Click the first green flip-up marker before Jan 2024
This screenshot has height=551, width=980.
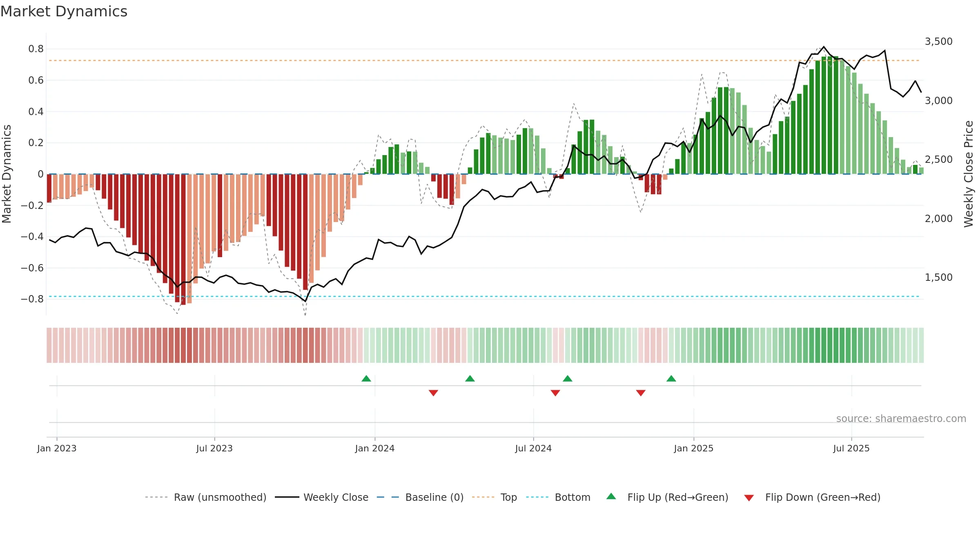click(366, 378)
